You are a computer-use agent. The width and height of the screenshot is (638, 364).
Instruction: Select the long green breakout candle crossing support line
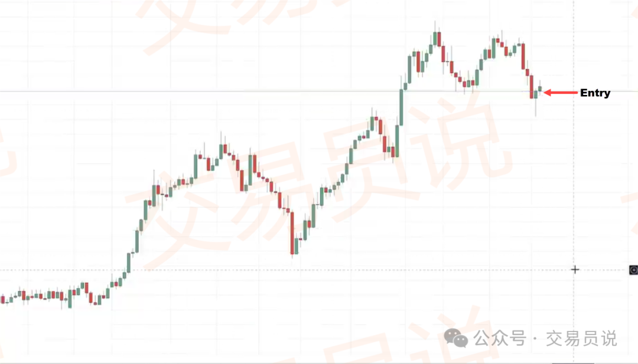pyautogui.click(x=401, y=107)
